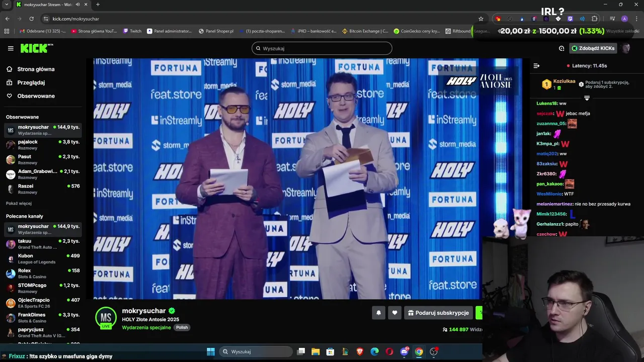
Task: Click mokrysuchar streamer avatar with LIVE badge
Action: pos(106,318)
